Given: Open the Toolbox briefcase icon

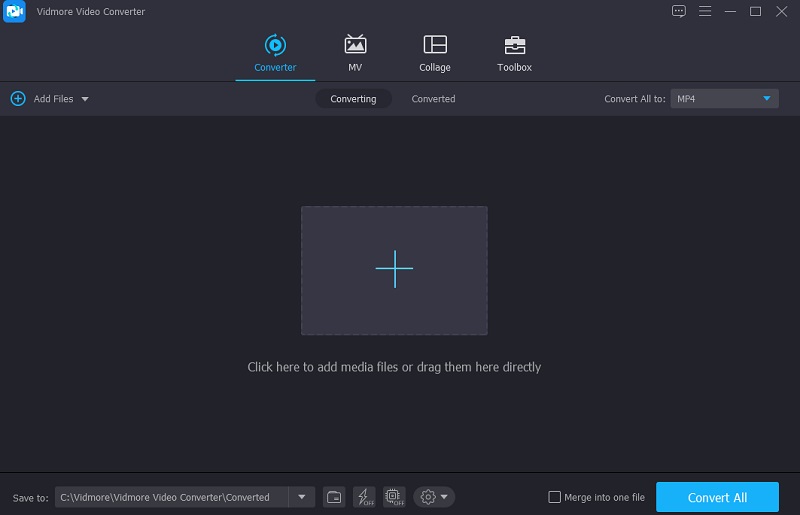Looking at the screenshot, I should pos(514,45).
